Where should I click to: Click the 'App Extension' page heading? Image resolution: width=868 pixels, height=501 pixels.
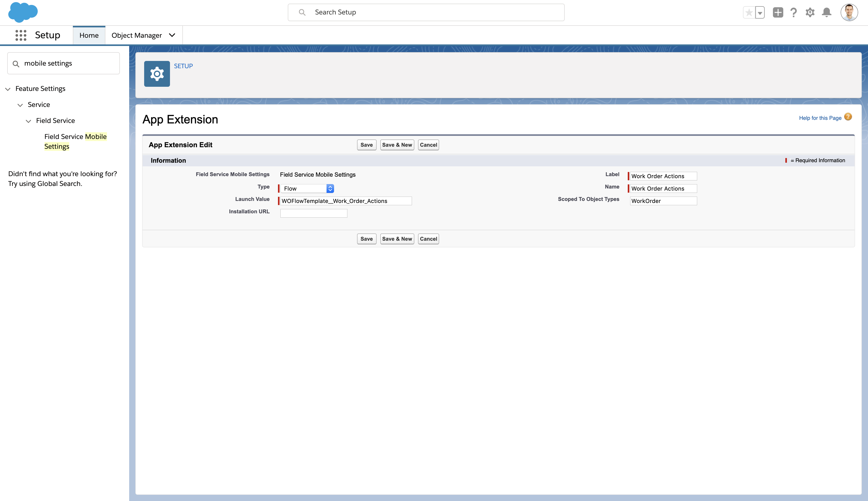180,119
